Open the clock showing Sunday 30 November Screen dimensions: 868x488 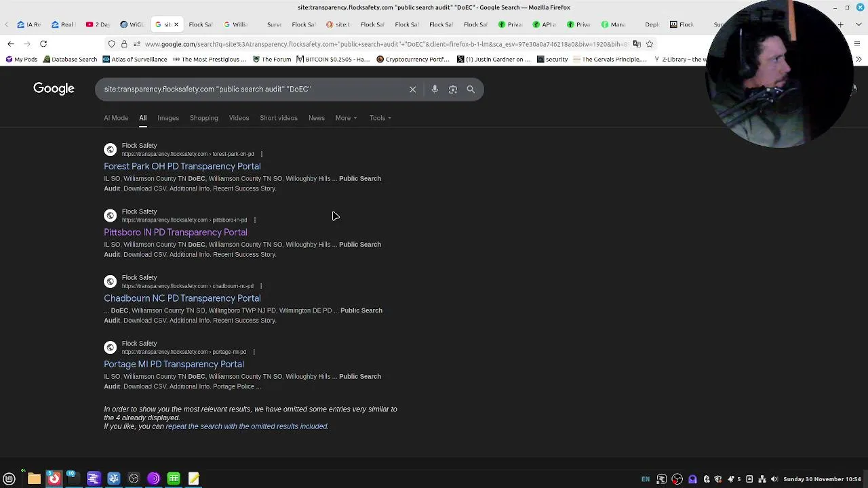[x=822, y=479]
